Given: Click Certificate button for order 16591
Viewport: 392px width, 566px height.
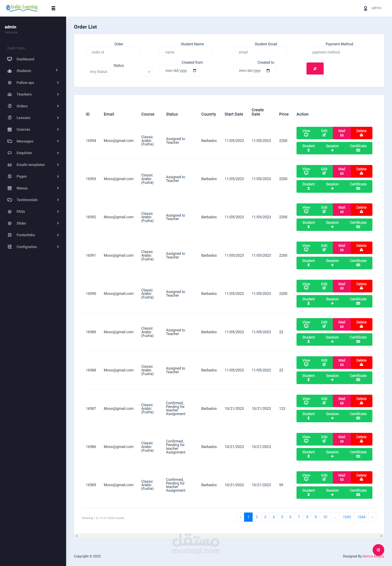Looking at the screenshot, I should click(358, 263).
